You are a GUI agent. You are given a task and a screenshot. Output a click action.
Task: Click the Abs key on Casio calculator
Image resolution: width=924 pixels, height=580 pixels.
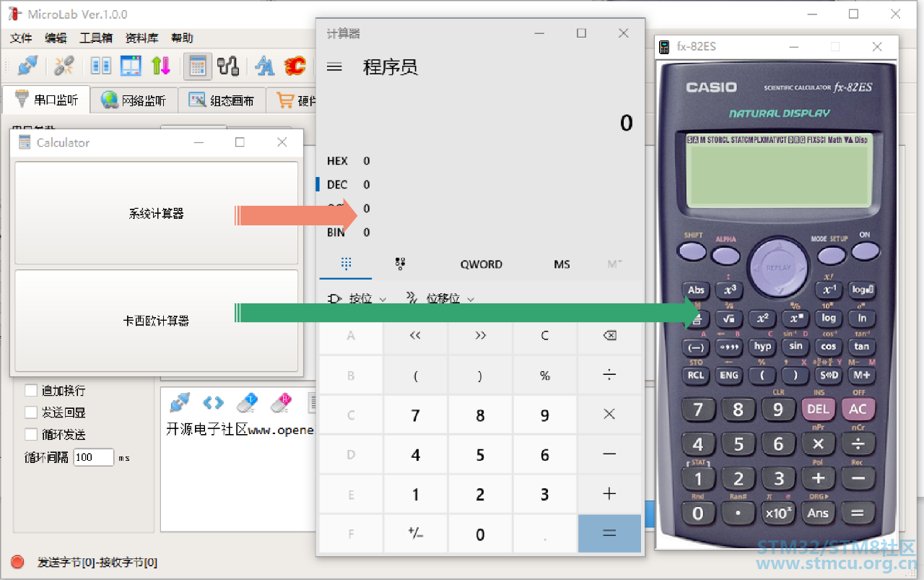tap(696, 290)
